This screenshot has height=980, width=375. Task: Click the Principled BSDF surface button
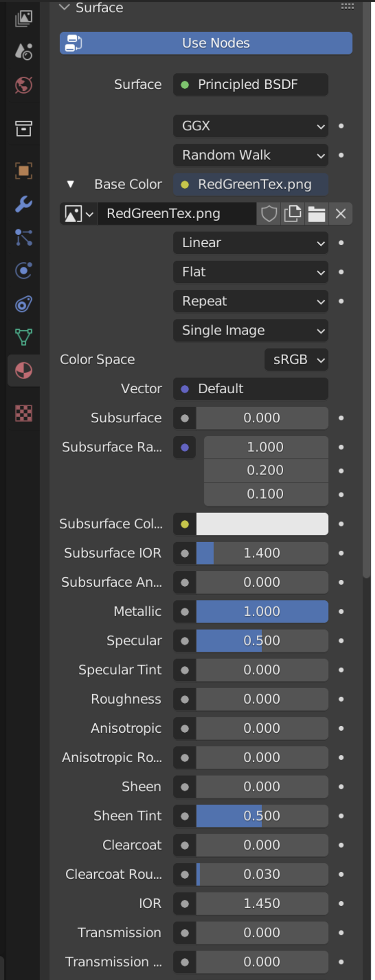coord(251,84)
